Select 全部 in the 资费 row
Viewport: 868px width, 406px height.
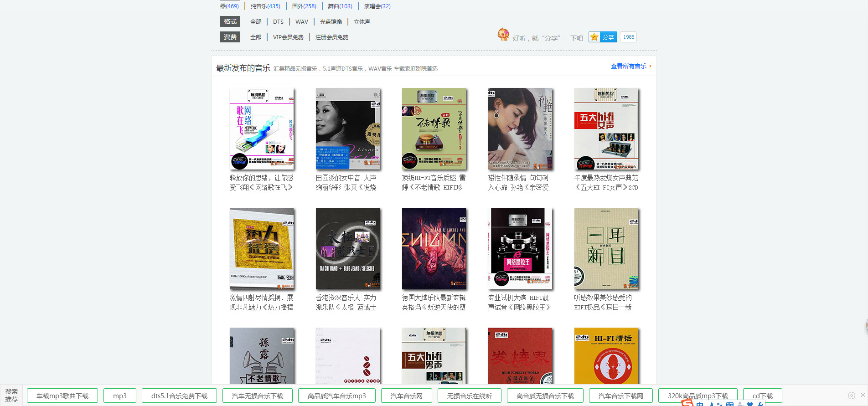coord(256,37)
